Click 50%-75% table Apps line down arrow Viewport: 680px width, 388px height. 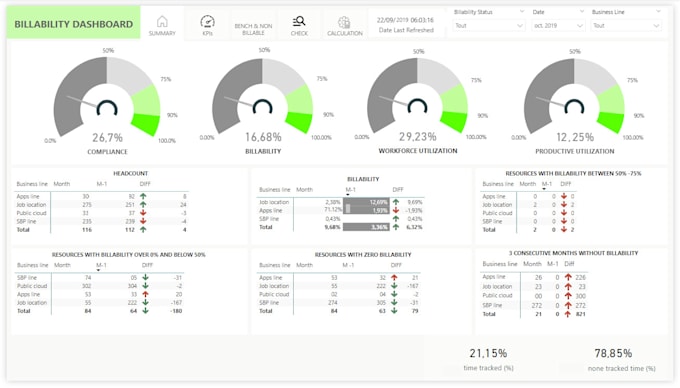[x=564, y=196]
